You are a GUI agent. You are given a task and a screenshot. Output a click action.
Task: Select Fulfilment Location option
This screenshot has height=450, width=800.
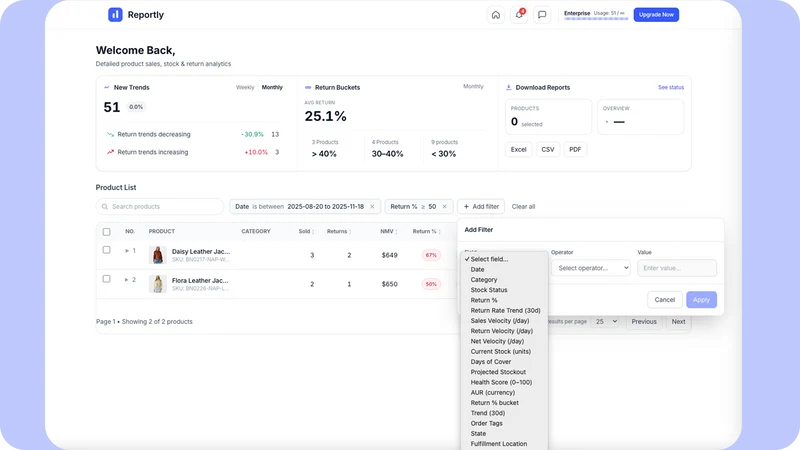504,444
